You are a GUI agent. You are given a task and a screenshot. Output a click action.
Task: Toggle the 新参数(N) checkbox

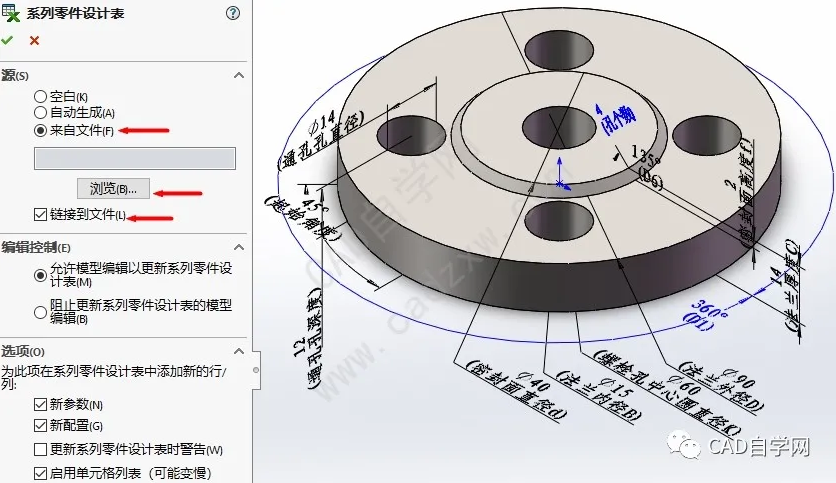pos(41,405)
